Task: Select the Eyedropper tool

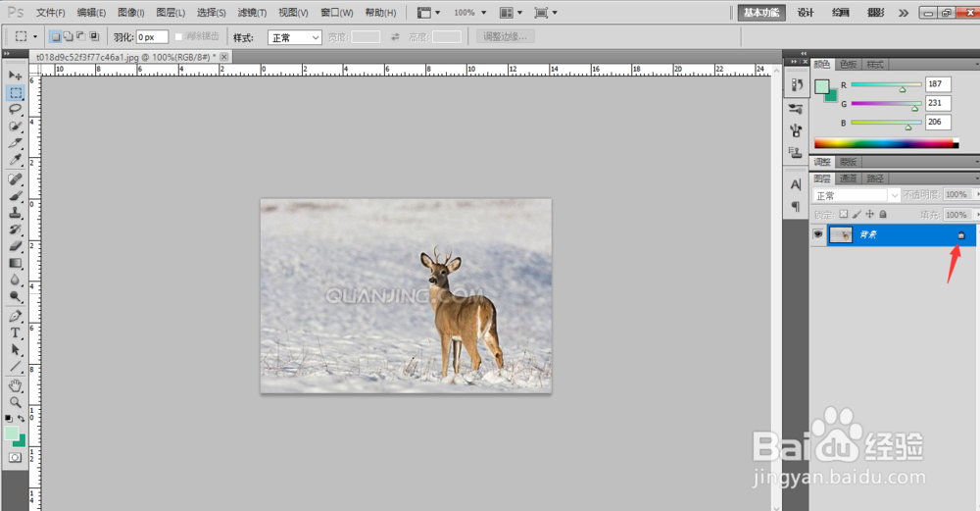Action: pos(16,160)
